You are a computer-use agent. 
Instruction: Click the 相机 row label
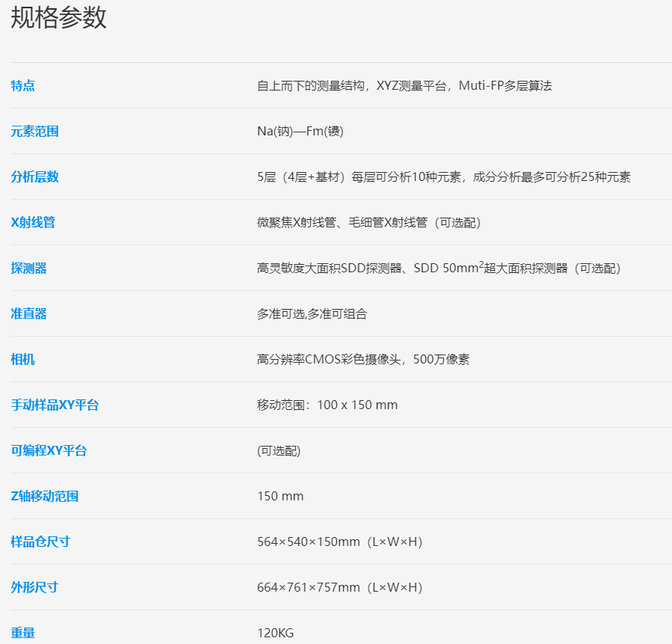click(23, 360)
